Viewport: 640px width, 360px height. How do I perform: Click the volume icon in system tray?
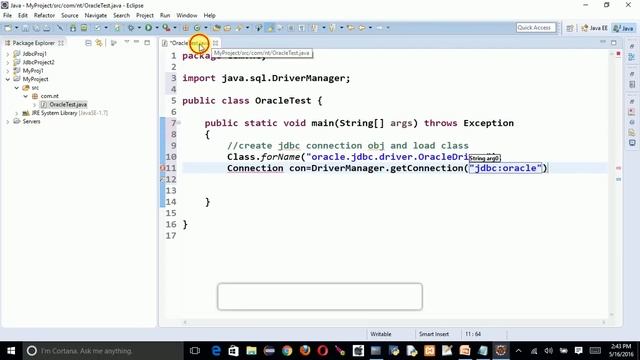tap(548, 351)
